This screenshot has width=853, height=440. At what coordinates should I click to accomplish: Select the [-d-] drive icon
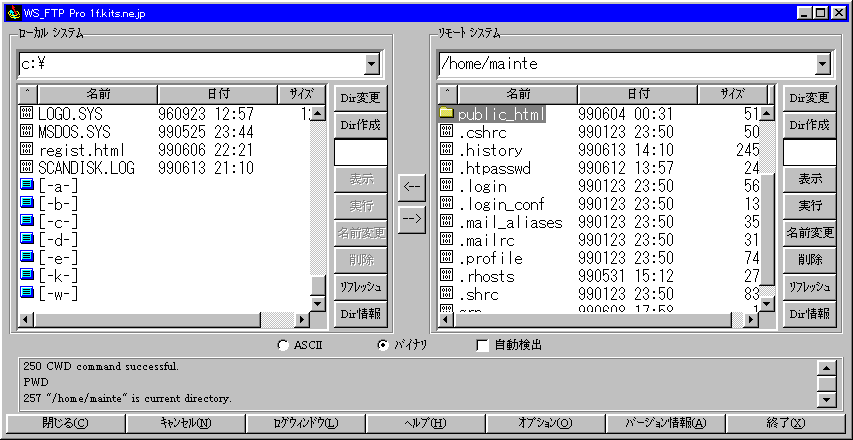[26, 239]
